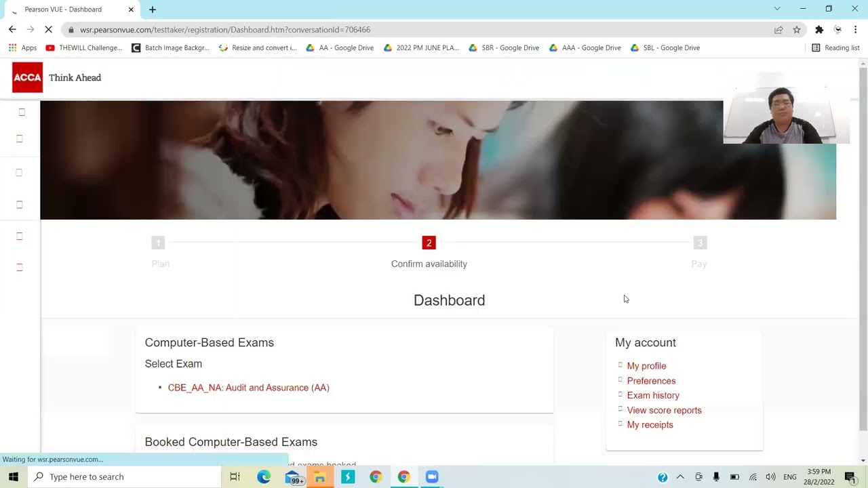
Task: Open File Explorer from the taskbar
Action: pyautogui.click(x=320, y=476)
